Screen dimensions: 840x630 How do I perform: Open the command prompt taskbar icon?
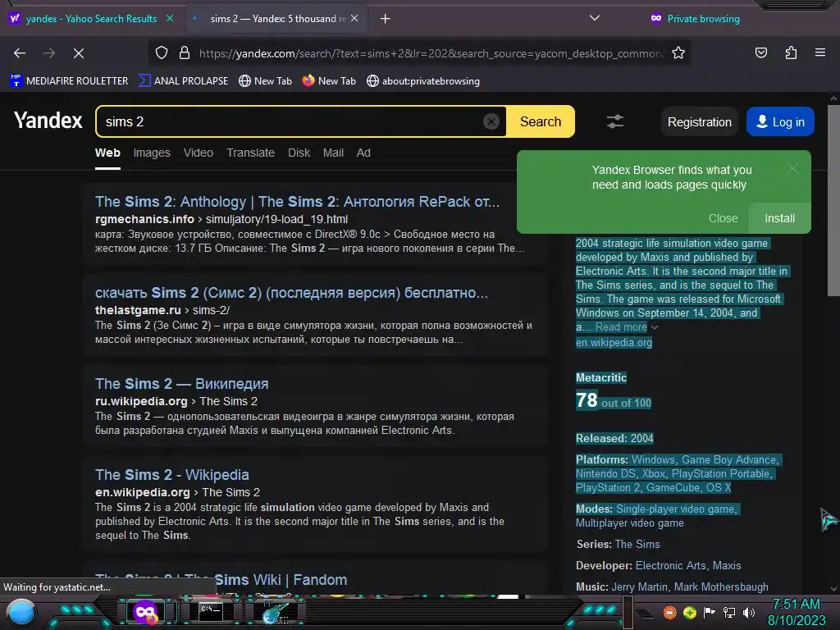click(211, 611)
